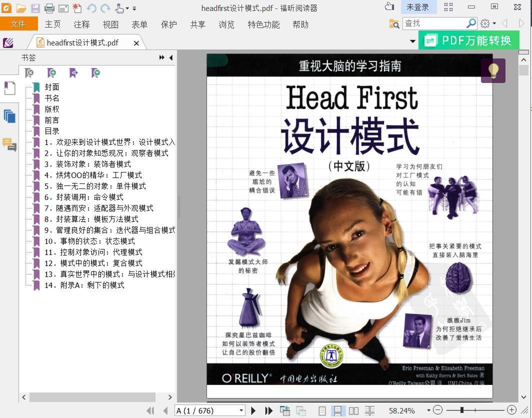The width and height of the screenshot is (532, 418).
Task: Open the page thumbnails sidebar panel
Action: (9, 116)
